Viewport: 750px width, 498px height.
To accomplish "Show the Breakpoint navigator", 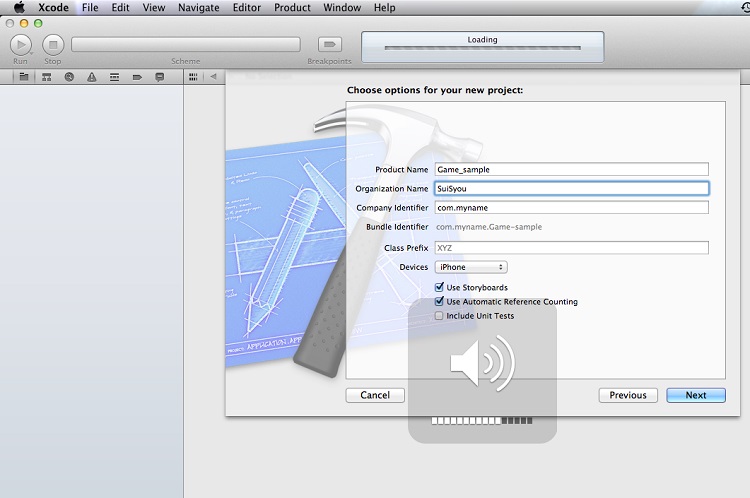I will [137, 77].
